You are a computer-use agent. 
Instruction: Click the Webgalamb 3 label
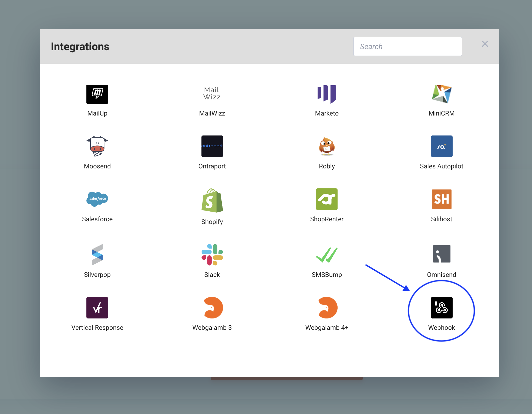point(212,328)
